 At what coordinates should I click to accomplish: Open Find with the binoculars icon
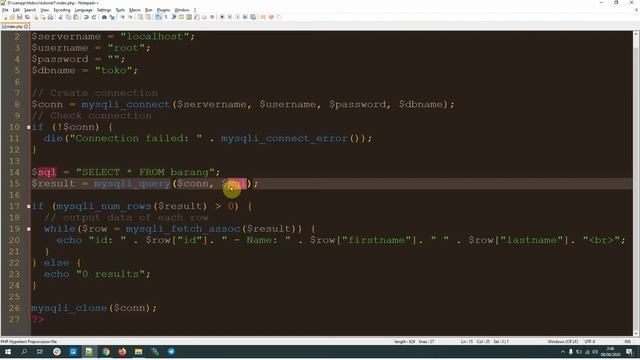coord(104,17)
